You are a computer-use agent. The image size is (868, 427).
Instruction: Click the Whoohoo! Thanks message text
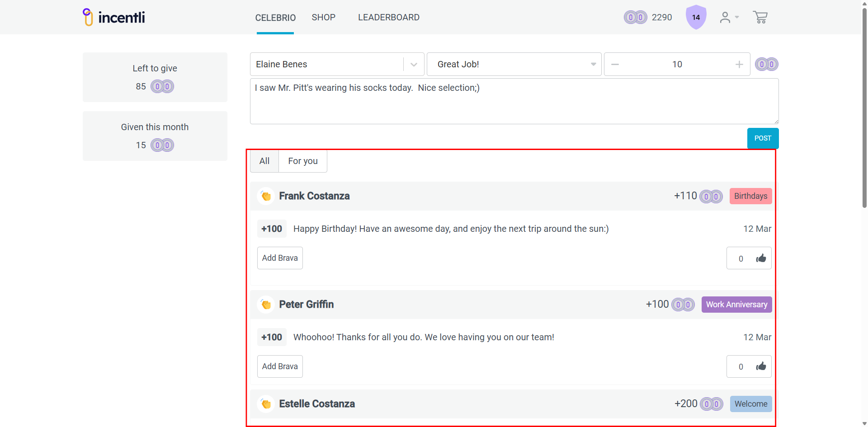(x=424, y=337)
